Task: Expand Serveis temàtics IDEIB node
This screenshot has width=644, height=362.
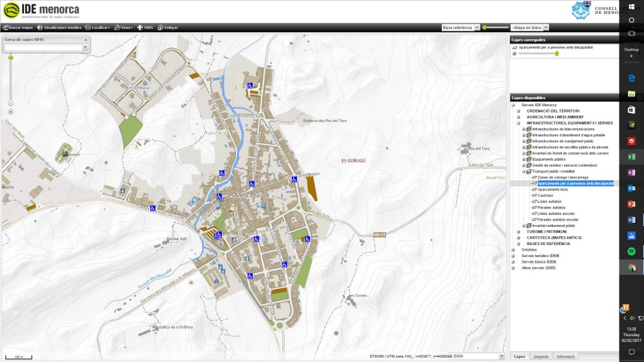Action: (x=513, y=256)
